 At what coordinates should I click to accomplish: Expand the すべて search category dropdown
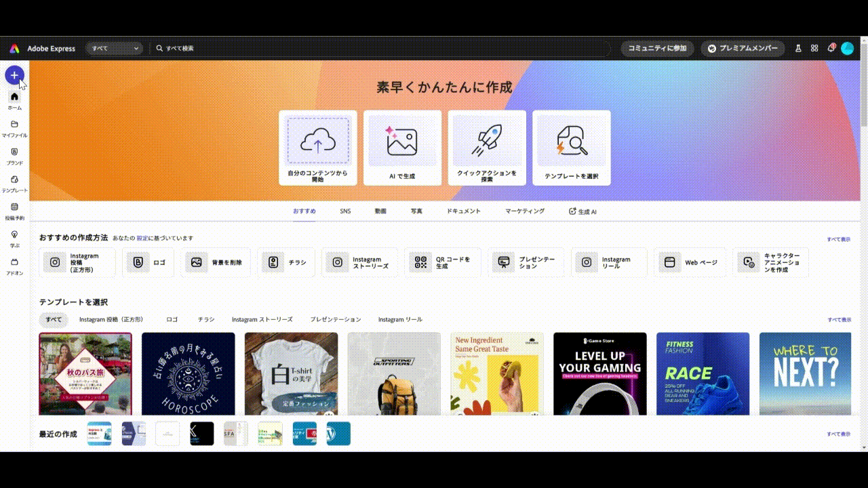click(115, 48)
